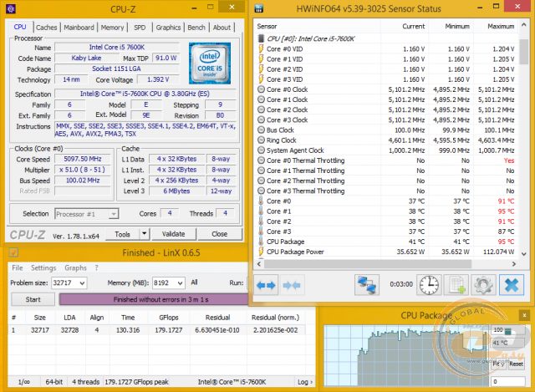
Task: Click the CPU Package thermometer icon
Action: click(261, 242)
